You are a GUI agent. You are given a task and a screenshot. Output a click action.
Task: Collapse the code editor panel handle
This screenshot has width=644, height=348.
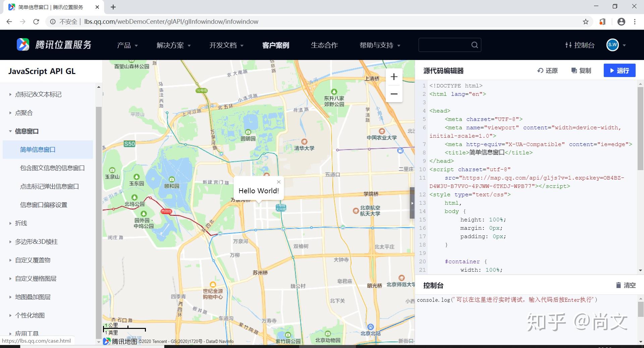click(412, 203)
